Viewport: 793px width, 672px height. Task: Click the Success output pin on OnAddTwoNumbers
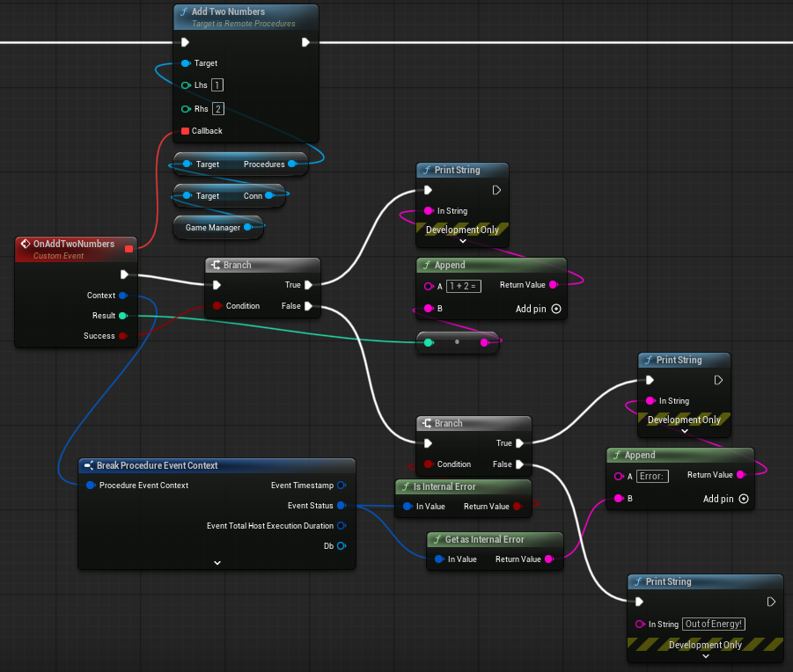point(122,336)
